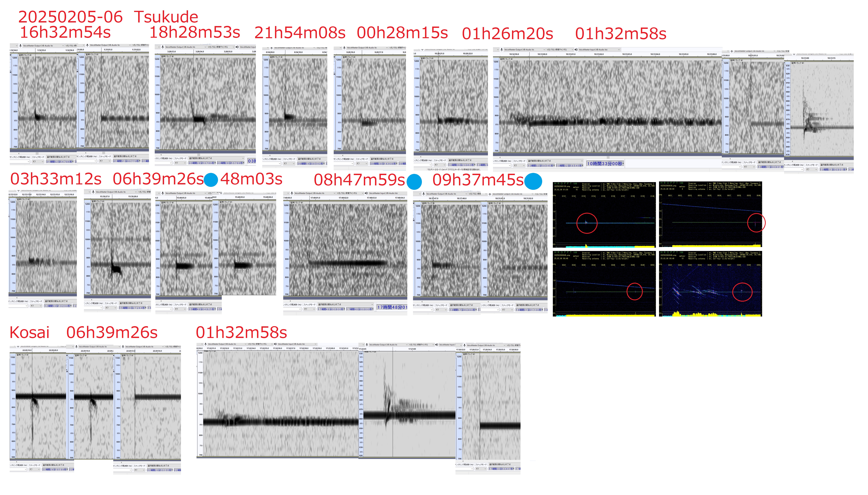
Task: Click microphone icon above the 17:48:01.0 spectrogram panel
Action: [292, 193]
